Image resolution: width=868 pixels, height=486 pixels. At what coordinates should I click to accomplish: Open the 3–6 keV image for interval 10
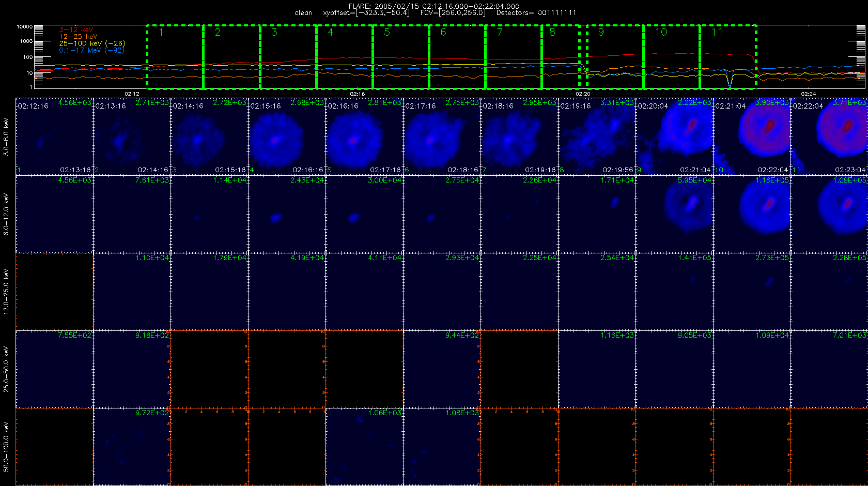point(752,136)
